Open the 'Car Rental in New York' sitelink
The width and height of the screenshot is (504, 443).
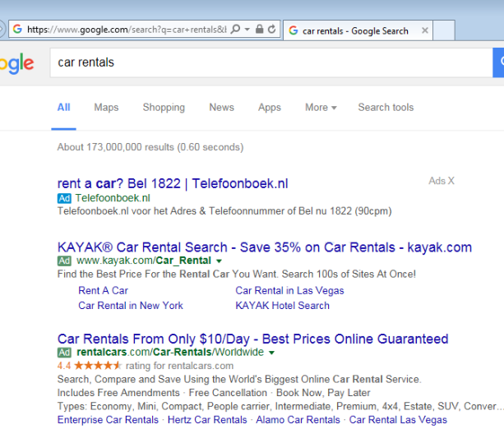pos(131,306)
